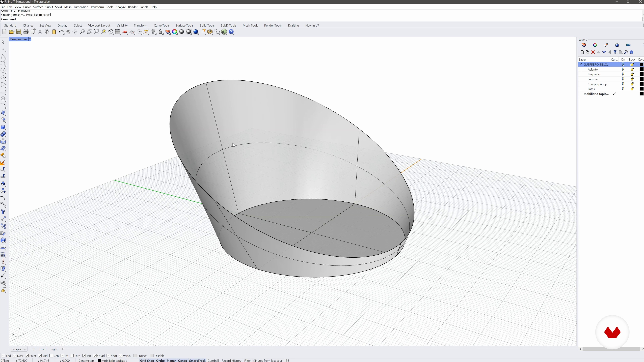Toggle SmartTrack in status bar
Viewport: 644px width, 362px height.
pos(197,360)
